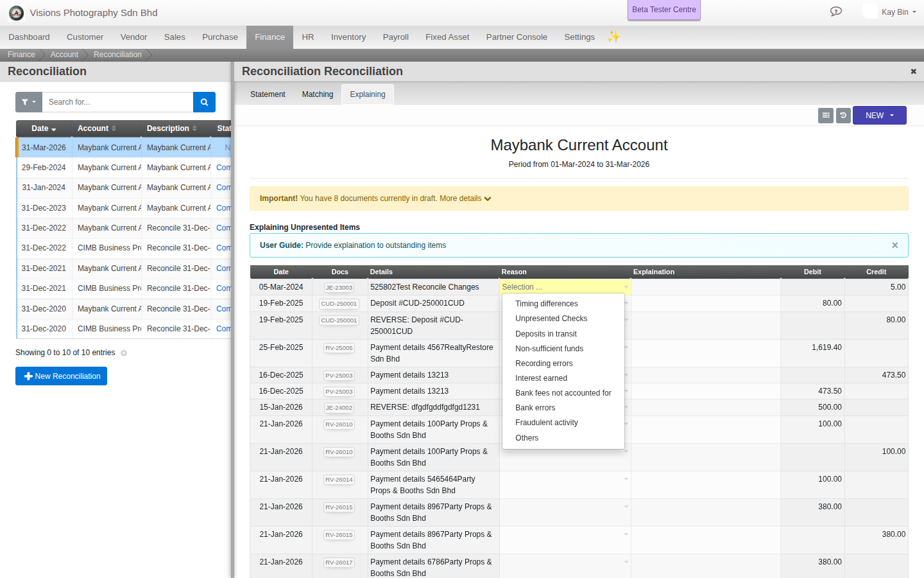Select the Explaining tab
Screen dimensions: 924x578
coord(368,94)
